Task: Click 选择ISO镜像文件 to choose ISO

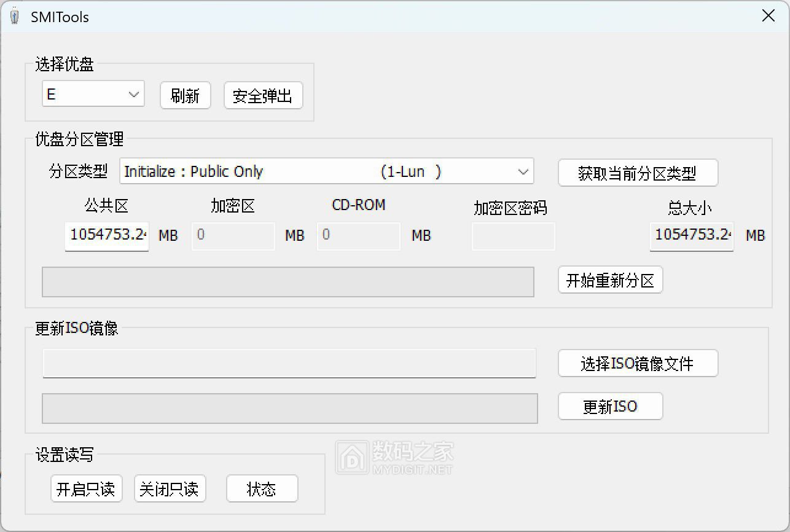Action: [x=637, y=364]
